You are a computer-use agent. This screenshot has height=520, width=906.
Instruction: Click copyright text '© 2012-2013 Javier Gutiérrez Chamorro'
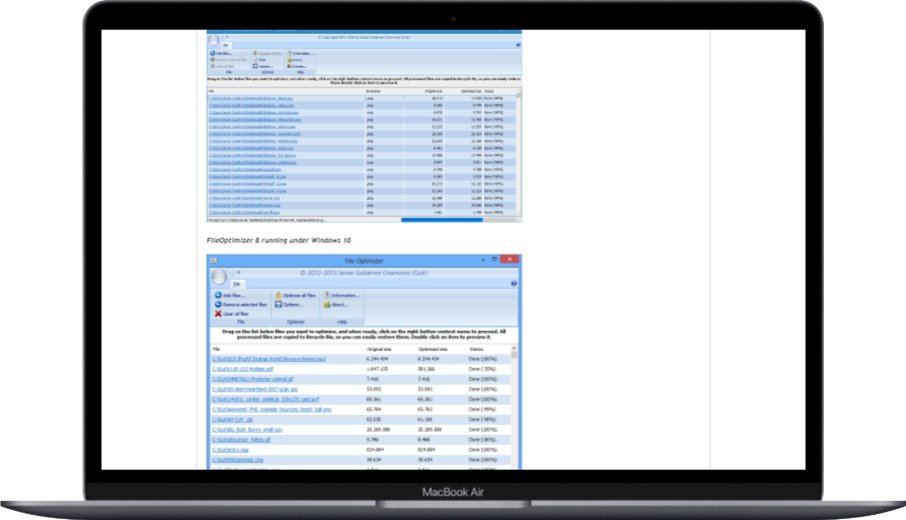coord(363,273)
